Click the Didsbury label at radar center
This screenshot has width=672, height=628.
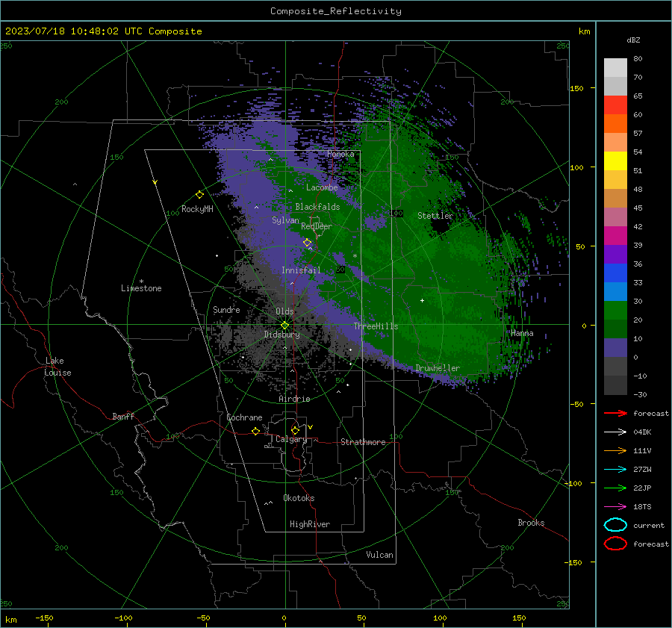coord(281,335)
